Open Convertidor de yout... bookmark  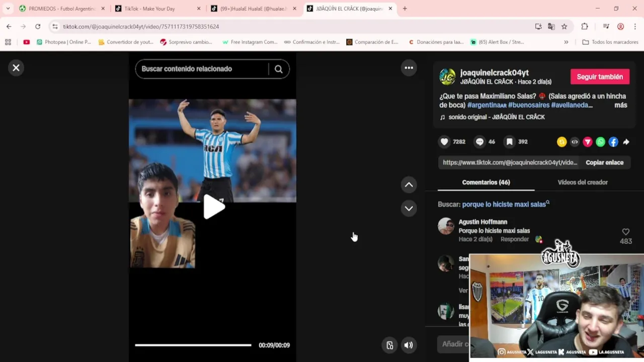[x=126, y=42]
